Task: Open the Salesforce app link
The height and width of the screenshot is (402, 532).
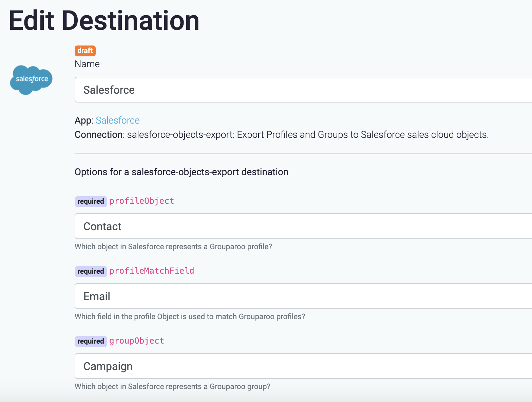Action: coord(118,120)
